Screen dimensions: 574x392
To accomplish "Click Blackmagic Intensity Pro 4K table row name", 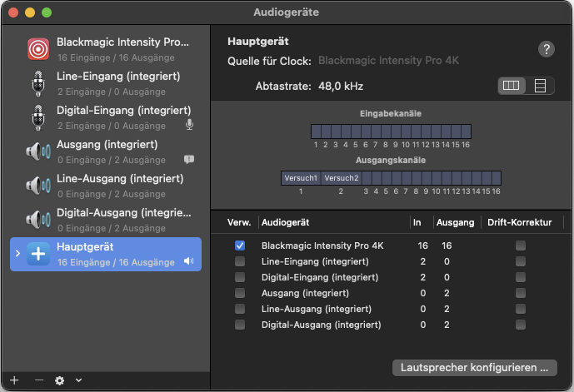I will (x=322, y=246).
